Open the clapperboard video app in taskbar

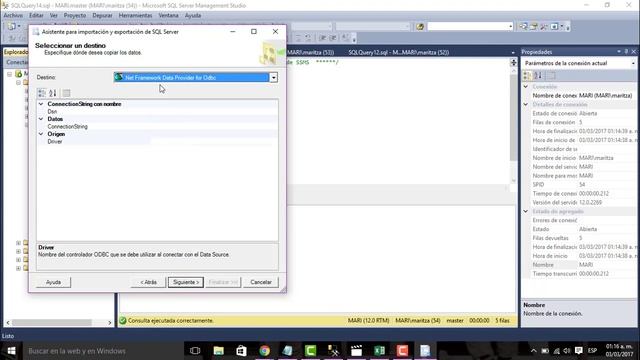(x=356, y=351)
